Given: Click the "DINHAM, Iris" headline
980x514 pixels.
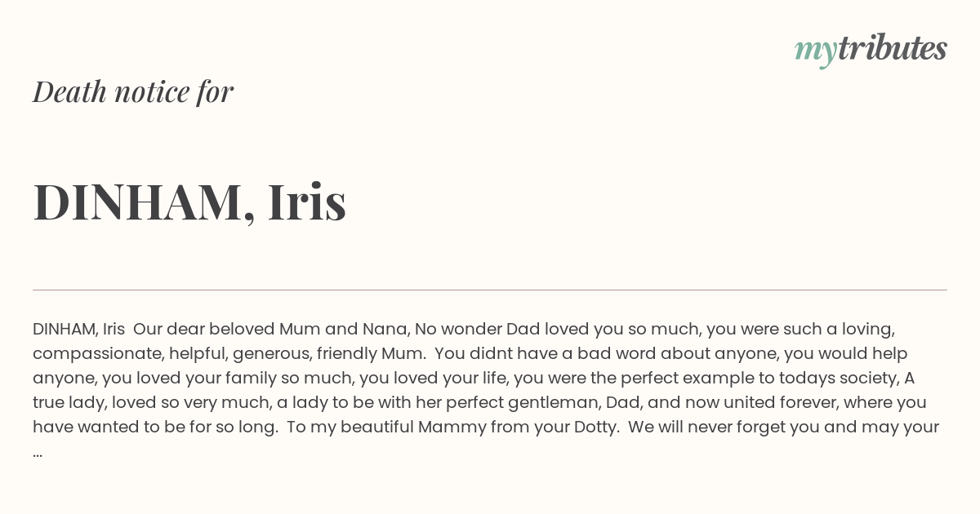Looking at the screenshot, I should (189, 202).
